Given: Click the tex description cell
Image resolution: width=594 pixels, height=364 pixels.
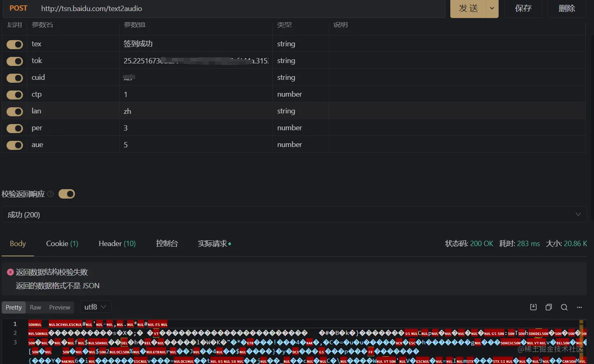Looking at the screenshot, I should [x=457, y=44].
